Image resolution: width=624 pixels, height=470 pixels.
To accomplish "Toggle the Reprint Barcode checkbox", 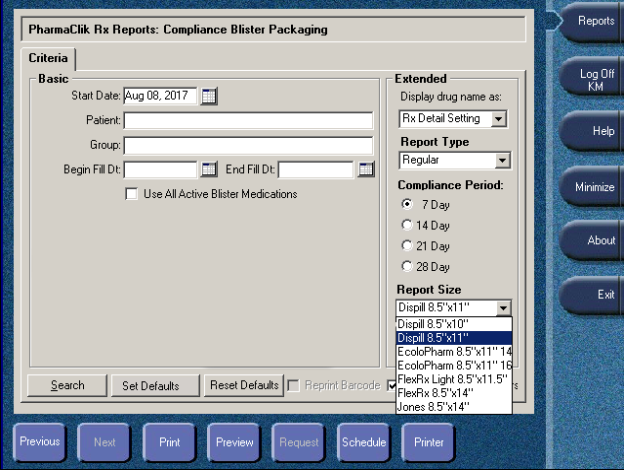I will pos(293,386).
